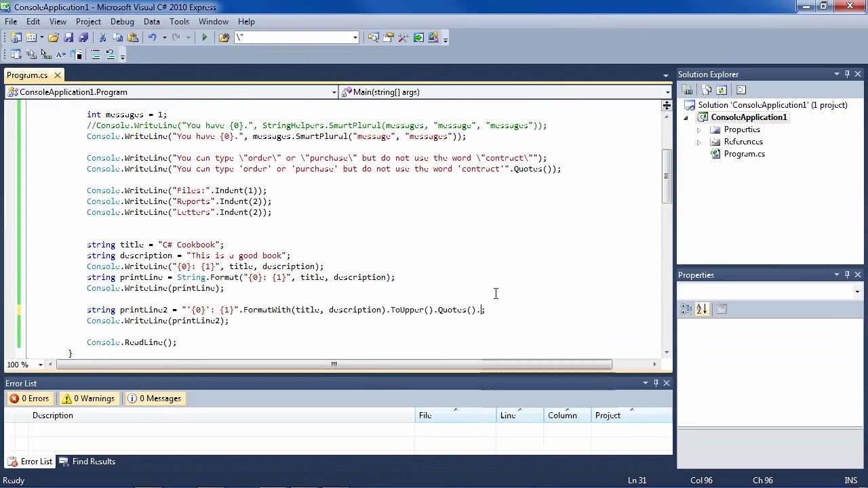Toggle Alphabetical sort in Properties panel
The height and width of the screenshot is (488, 868).
(x=701, y=309)
